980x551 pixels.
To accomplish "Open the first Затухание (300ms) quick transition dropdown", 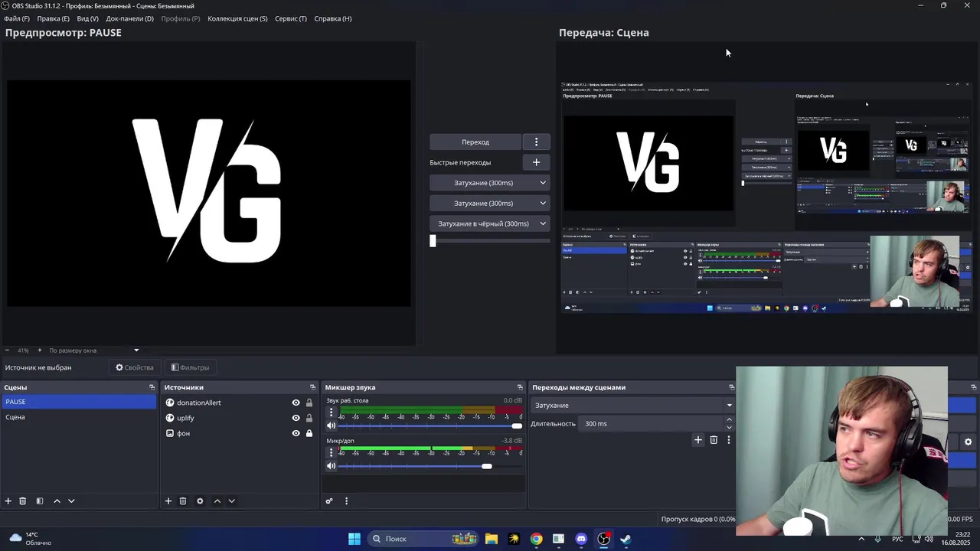I will [489, 183].
